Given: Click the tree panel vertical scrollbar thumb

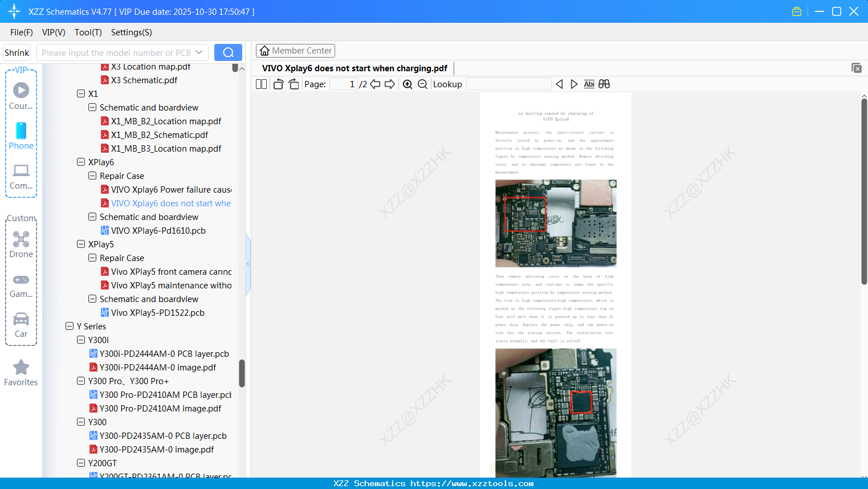Looking at the screenshot, I should pyautogui.click(x=242, y=373).
